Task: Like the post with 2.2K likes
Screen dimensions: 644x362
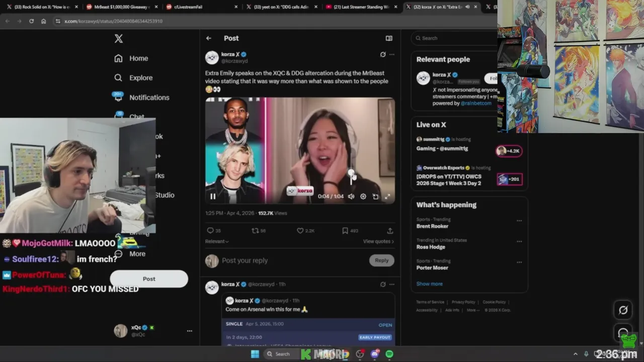Action: click(x=305, y=231)
